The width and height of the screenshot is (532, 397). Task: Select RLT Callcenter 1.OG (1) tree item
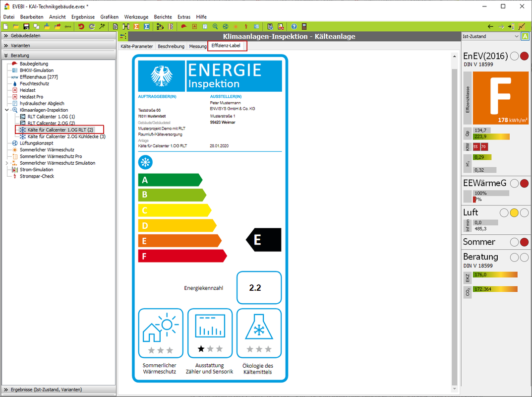click(x=51, y=117)
